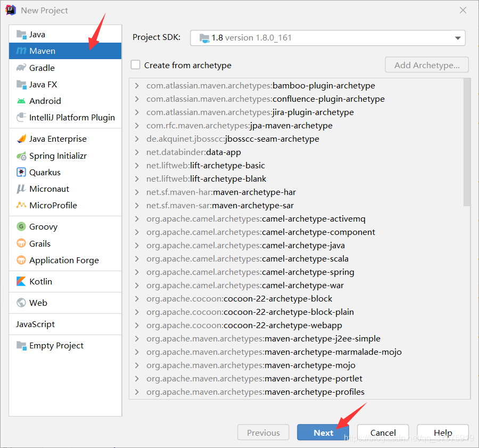Click the Gradle elephant icon

pyautogui.click(x=21, y=68)
